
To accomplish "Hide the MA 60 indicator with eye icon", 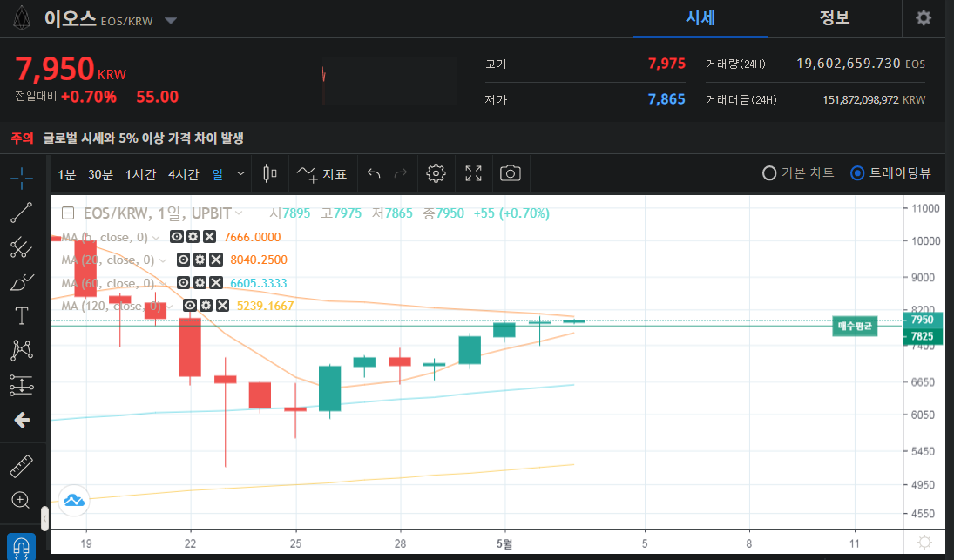I will [x=183, y=283].
